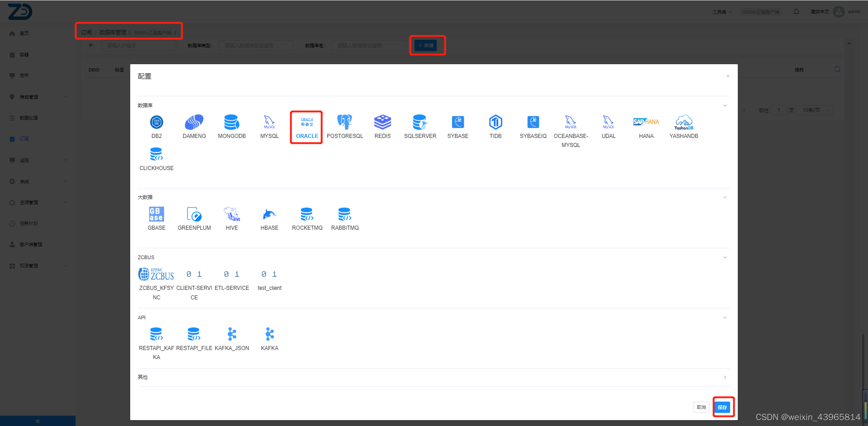Open the 数据处理 sidebar menu
The width and height of the screenshot is (868, 426).
pos(28,118)
